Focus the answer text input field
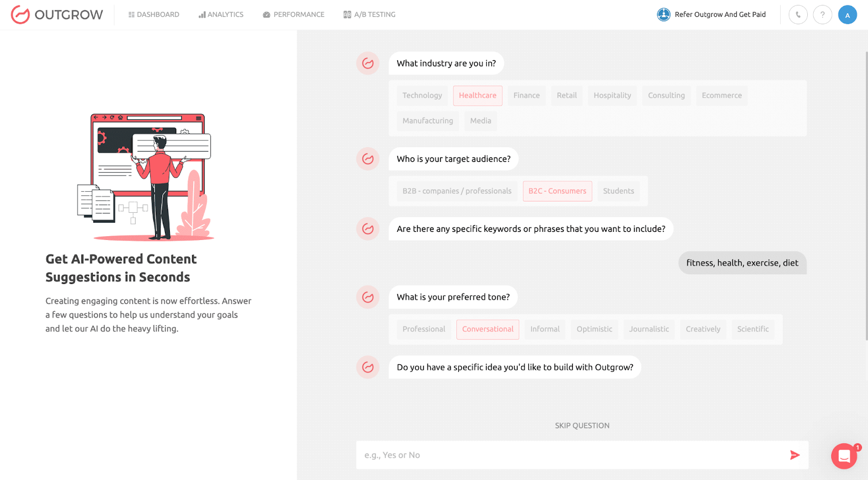 coord(570,455)
